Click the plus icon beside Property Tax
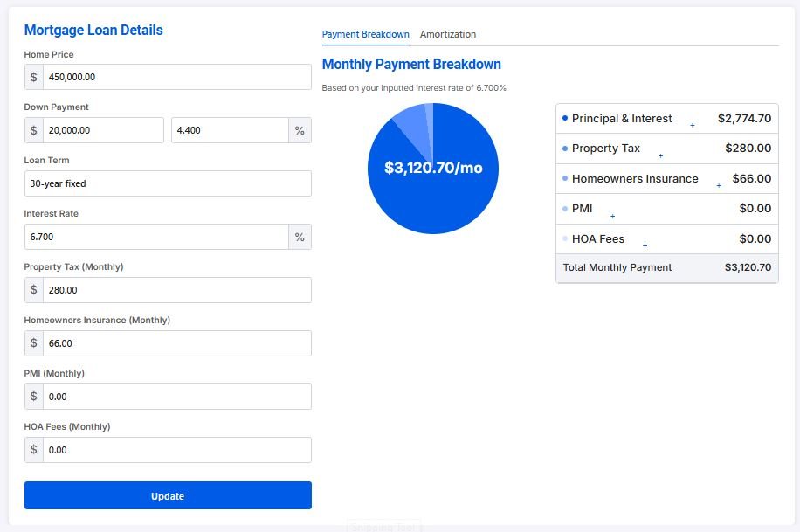 point(661,155)
